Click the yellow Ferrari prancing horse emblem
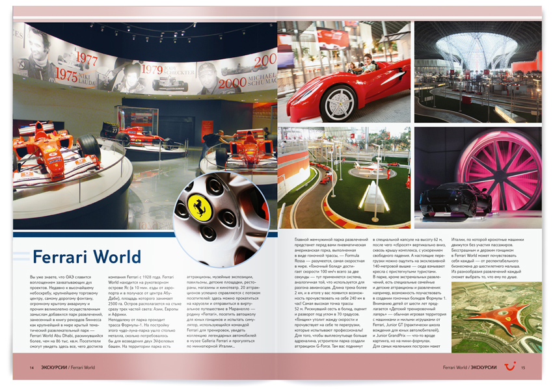The height and width of the screenshot is (392, 553). pyautogui.click(x=200, y=207)
